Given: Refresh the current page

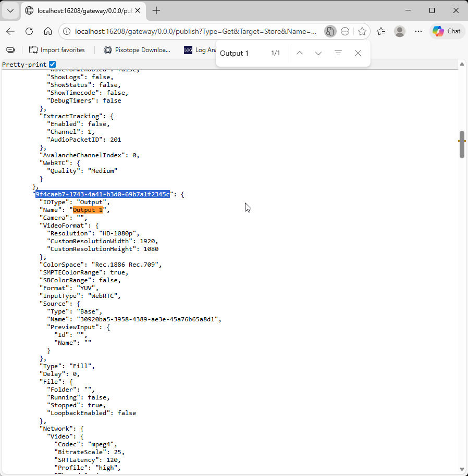Looking at the screenshot, I should [x=29, y=31].
